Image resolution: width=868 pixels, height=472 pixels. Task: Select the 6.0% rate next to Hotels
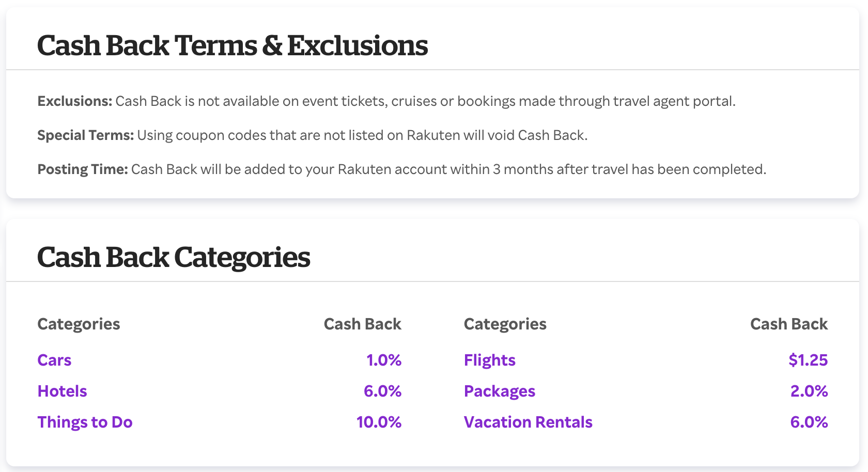tap(383, 391)
